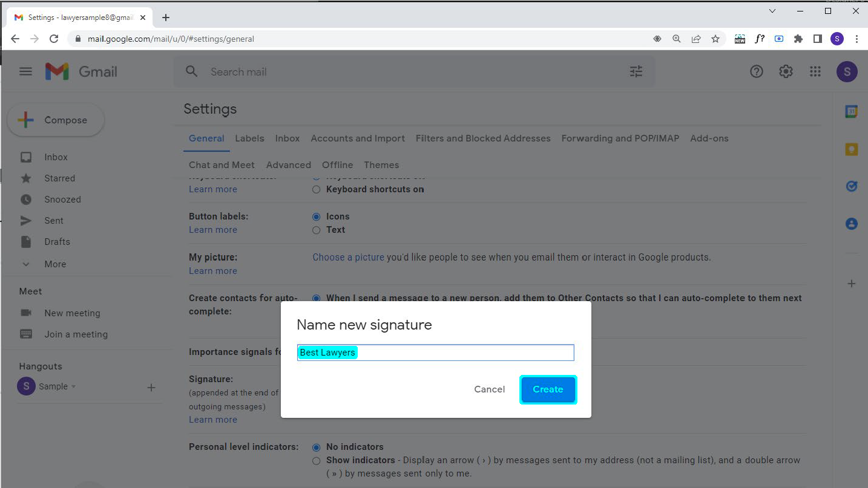This screenshot has height=488, width=868.
Task: Expand the More section in the sidebar
Action: [55, 264]
